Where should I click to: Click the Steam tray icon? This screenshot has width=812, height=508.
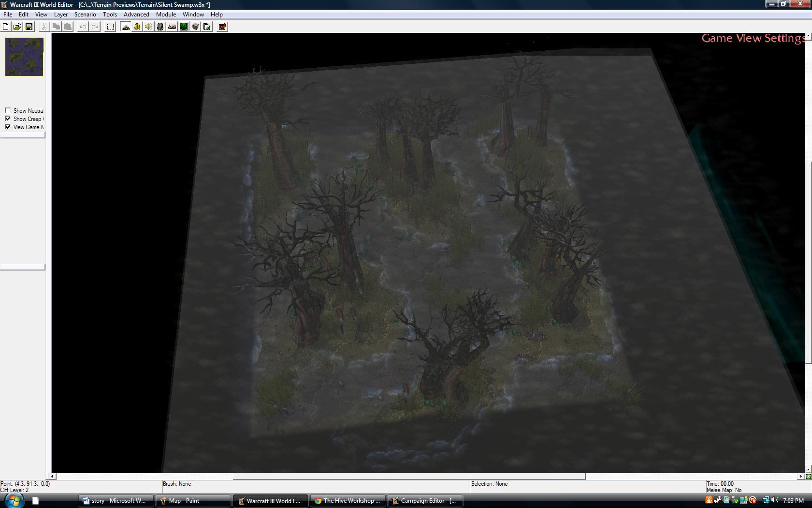718,500
